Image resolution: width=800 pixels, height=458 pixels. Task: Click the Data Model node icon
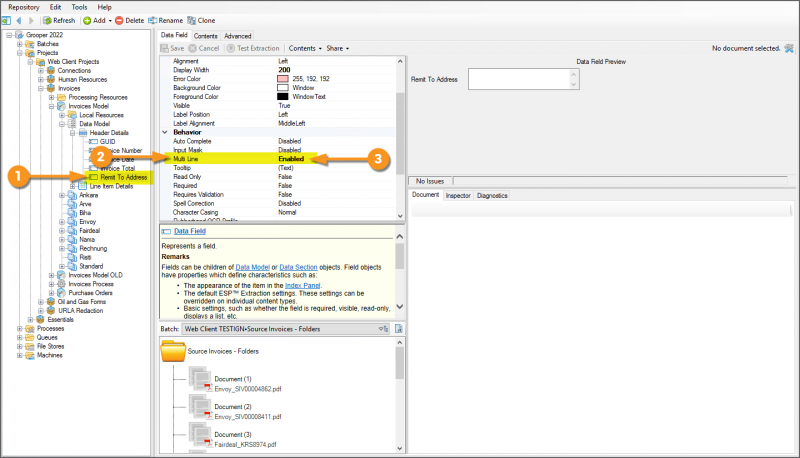pyautogui.click(x=72, y=124)
